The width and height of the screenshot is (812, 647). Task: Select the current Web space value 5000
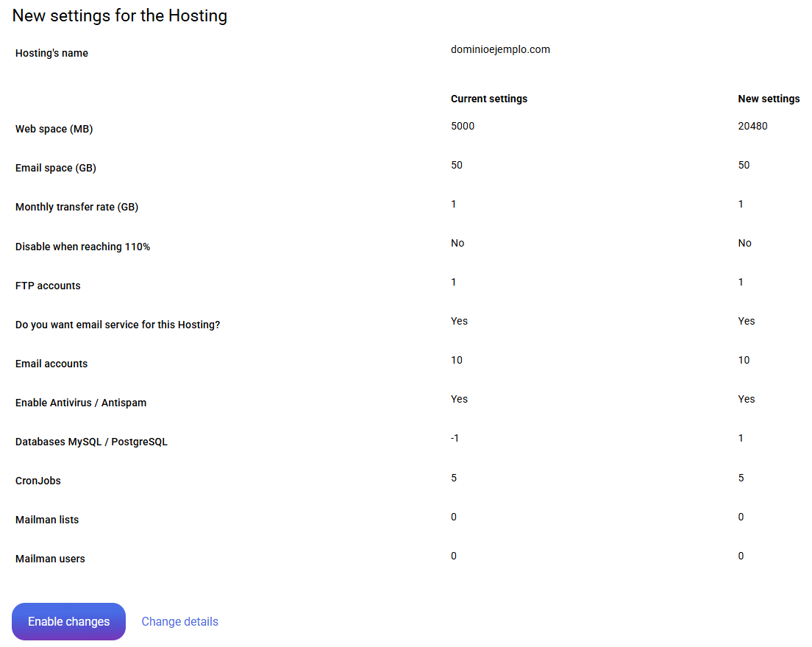pyautogui.click(x=463, y=126)
